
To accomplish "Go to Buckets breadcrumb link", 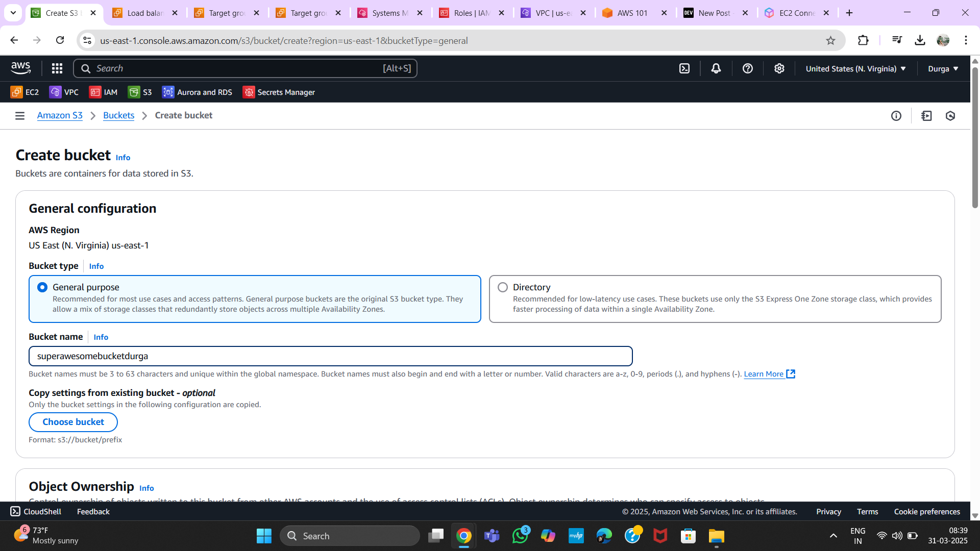I will point(118,115).
